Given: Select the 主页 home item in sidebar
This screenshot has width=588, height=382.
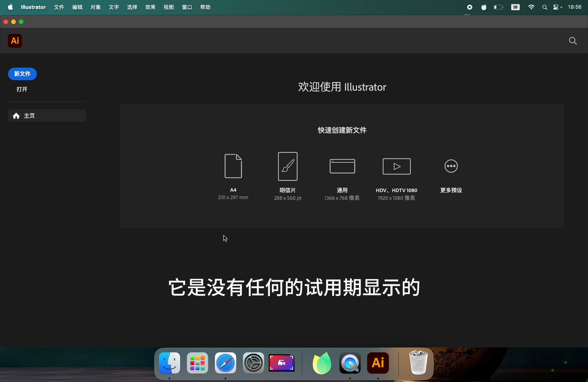Looking at the screenshot, I should pos(47,116).
